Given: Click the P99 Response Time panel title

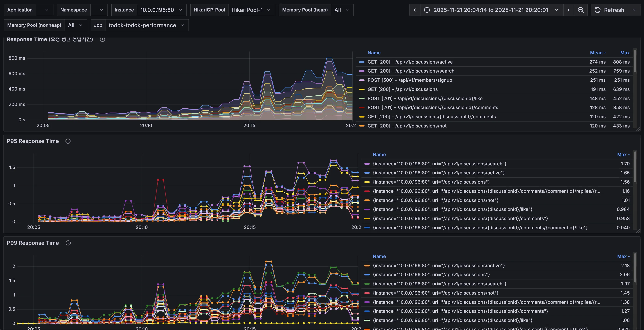Looking at the screenshot, I should [33, 243].
